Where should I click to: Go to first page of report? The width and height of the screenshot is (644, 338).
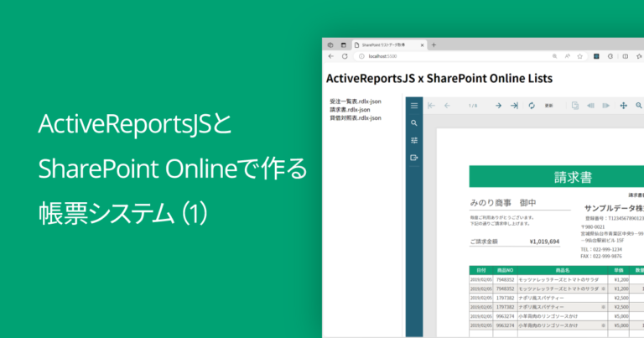click(431, 106)
